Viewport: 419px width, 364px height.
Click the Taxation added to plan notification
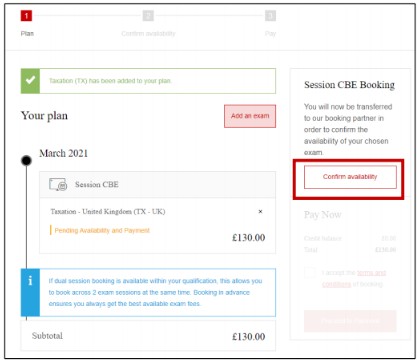(x=148, y=81)
